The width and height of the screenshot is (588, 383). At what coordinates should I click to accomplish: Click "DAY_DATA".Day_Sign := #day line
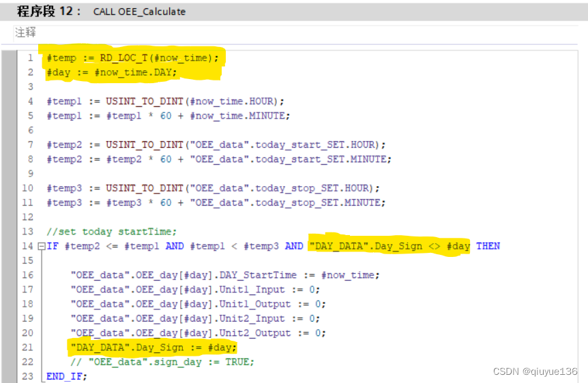pyautogui.click(x=153, y=348)
